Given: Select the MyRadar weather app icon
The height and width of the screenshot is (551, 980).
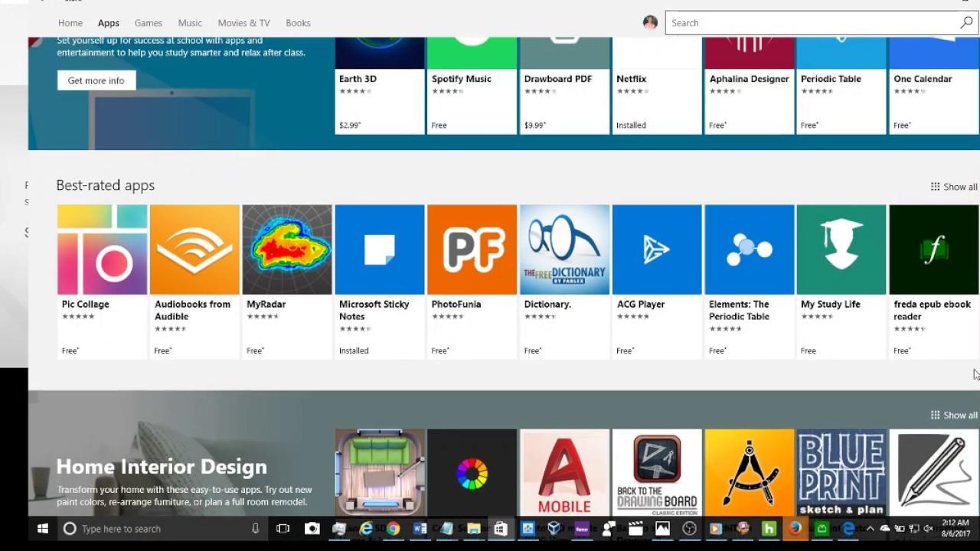Looking at the screenshot, I should pyautogui.click(x=287, y=249).
